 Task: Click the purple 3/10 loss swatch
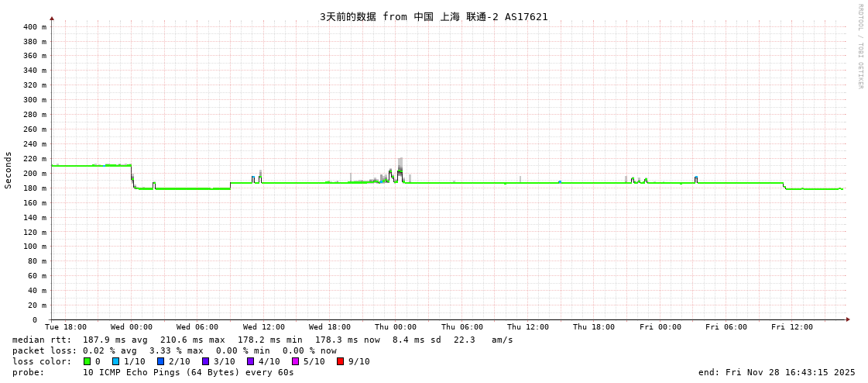point(205,361)
